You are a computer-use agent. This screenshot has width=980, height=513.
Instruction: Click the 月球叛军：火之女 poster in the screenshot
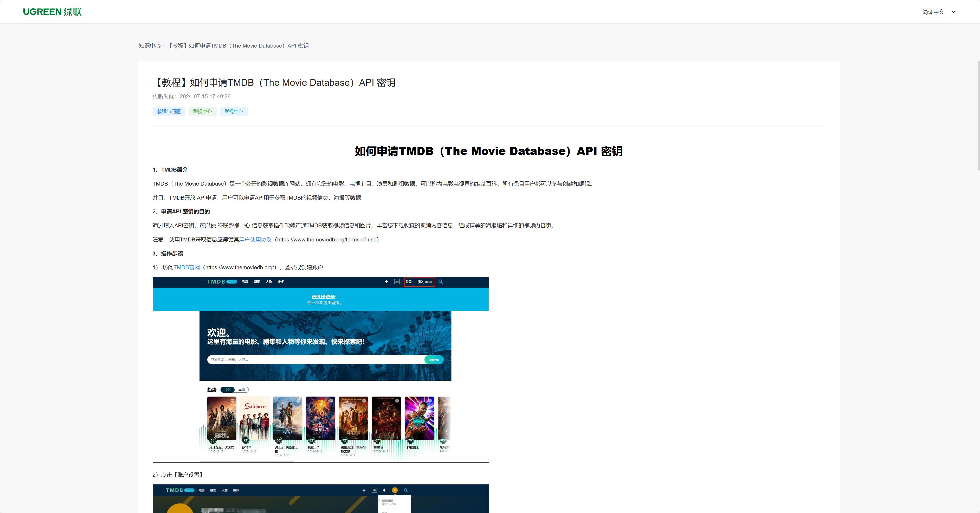222,418
